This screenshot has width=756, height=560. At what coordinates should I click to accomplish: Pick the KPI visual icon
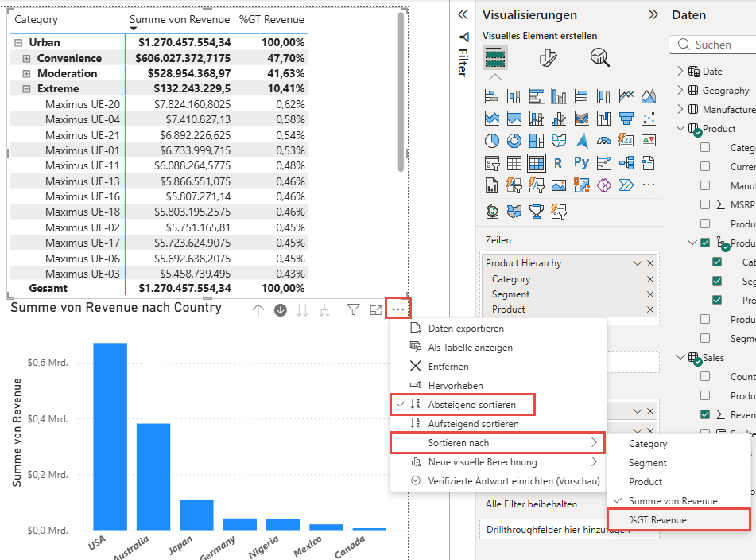649,141
